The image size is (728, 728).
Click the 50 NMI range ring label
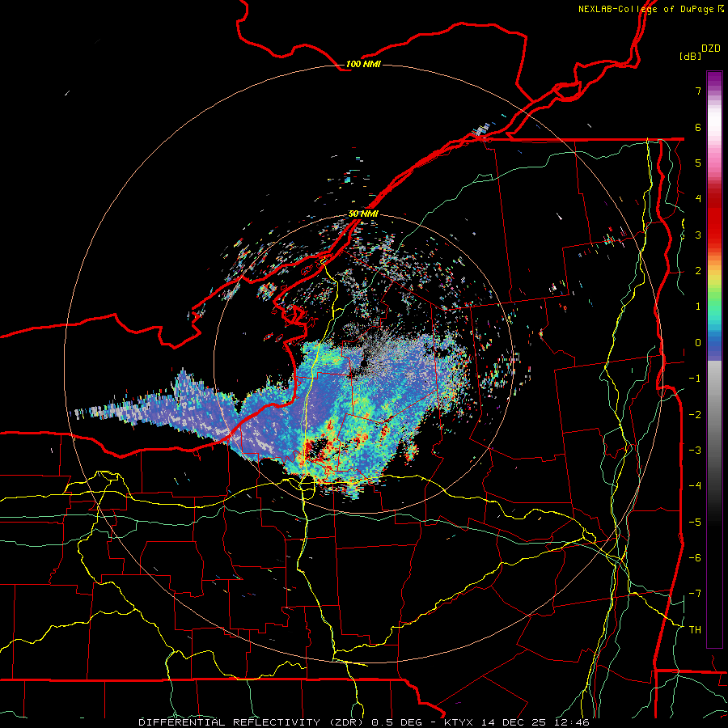[x=363, y=214]
